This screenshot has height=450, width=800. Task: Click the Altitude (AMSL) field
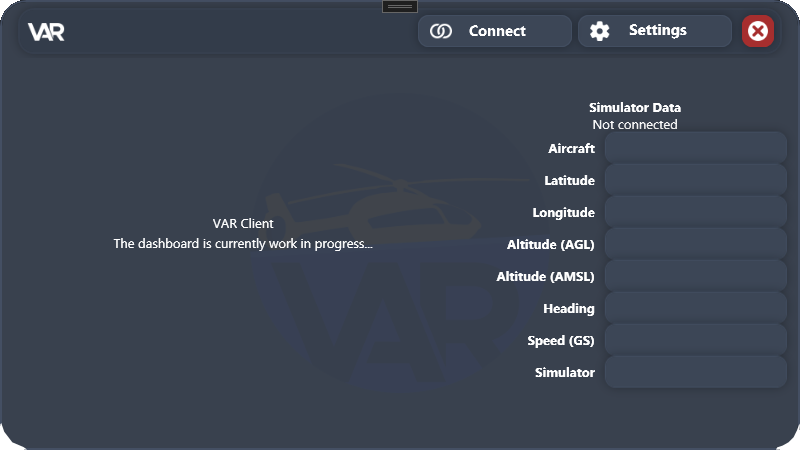(x=695, y=276)
